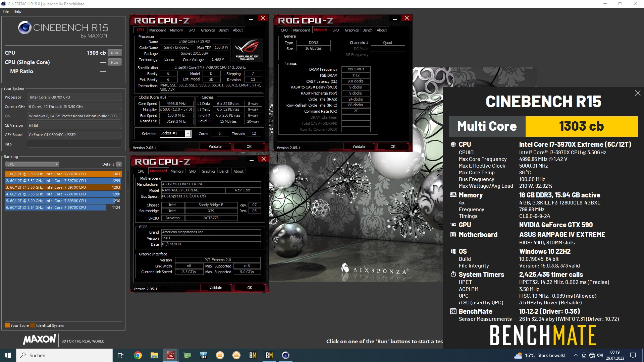Click the DRAM Frequency value 799.9 MHz
This screenshot has width=644, height=362.
pyautogui.click(x=356, y=69)
